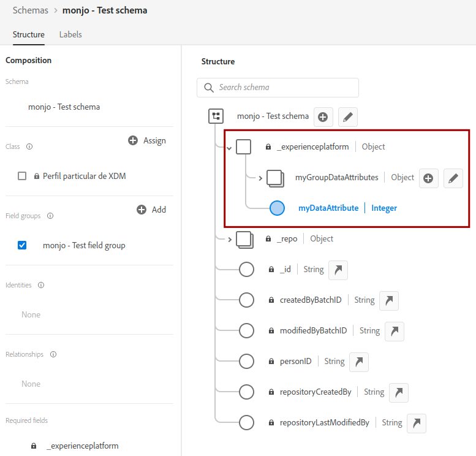The height and width of the screenshot is (456, 476).
Task: Click Add button for Field groups
Action: pyautogui.click(x=151, y=210)
